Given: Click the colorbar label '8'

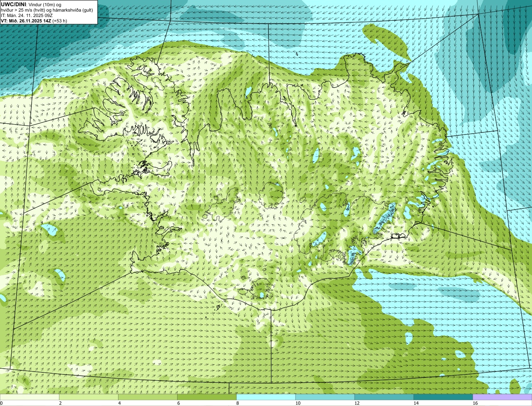Looking at the screenshot, I should (237, 403).
